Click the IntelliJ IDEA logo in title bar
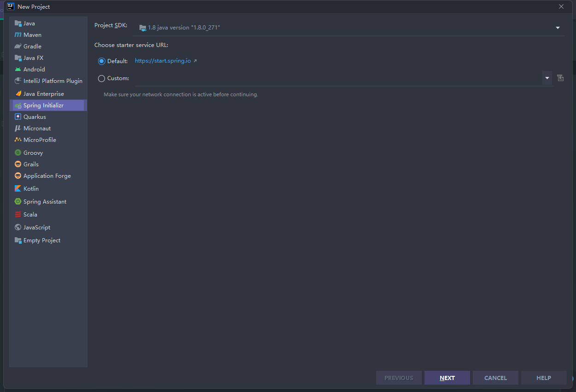576x392 pixels. pyautogui.click(x=11, y=6)
